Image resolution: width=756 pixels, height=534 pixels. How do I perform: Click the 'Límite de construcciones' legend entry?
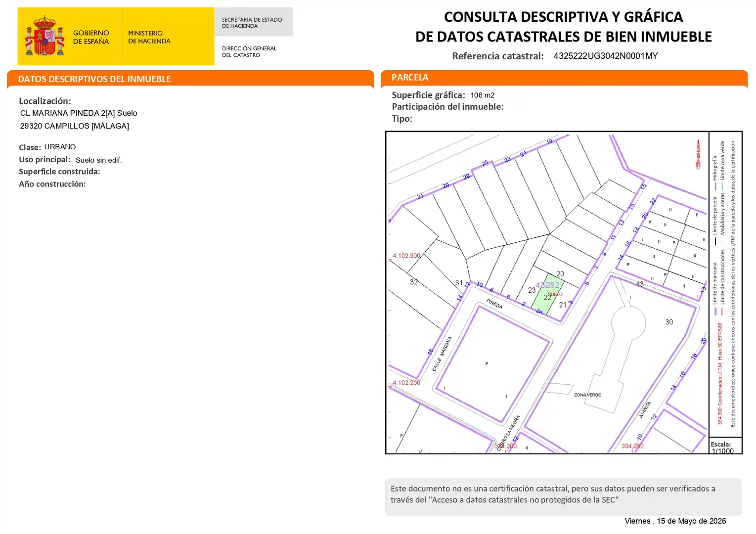click(722, 277)
